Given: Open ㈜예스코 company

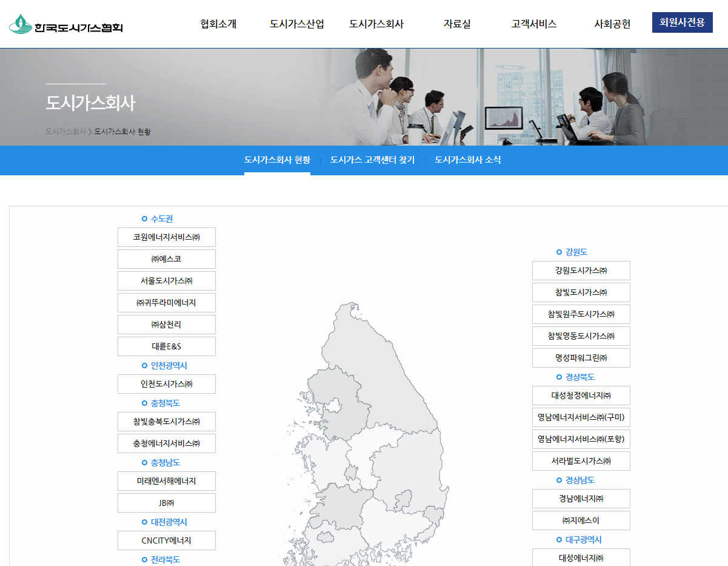Looking at the screenshot, I should click(167, 259).
